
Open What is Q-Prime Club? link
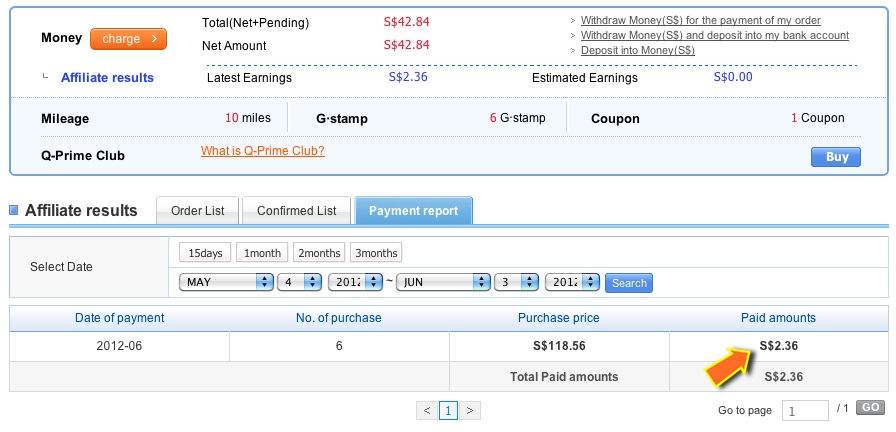click(263, 151)
